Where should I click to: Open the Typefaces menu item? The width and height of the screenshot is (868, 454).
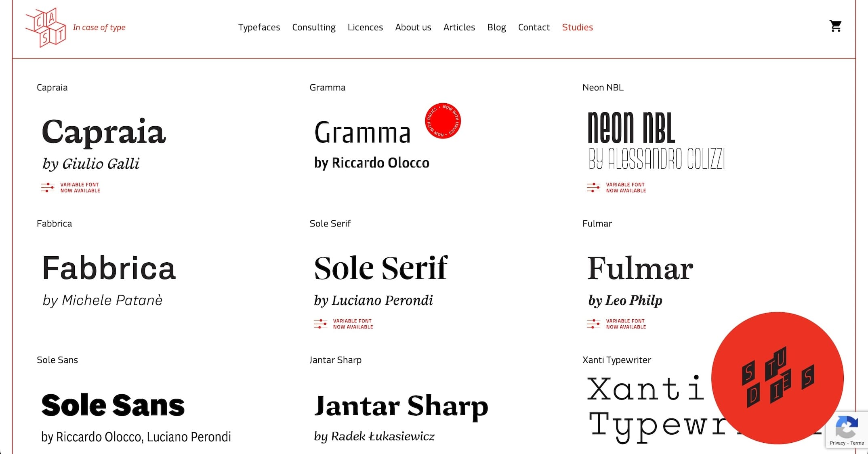pos(259,27)
